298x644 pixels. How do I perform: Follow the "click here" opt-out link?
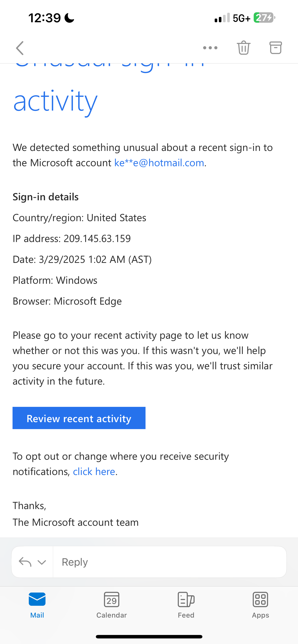tap(94, 472)
